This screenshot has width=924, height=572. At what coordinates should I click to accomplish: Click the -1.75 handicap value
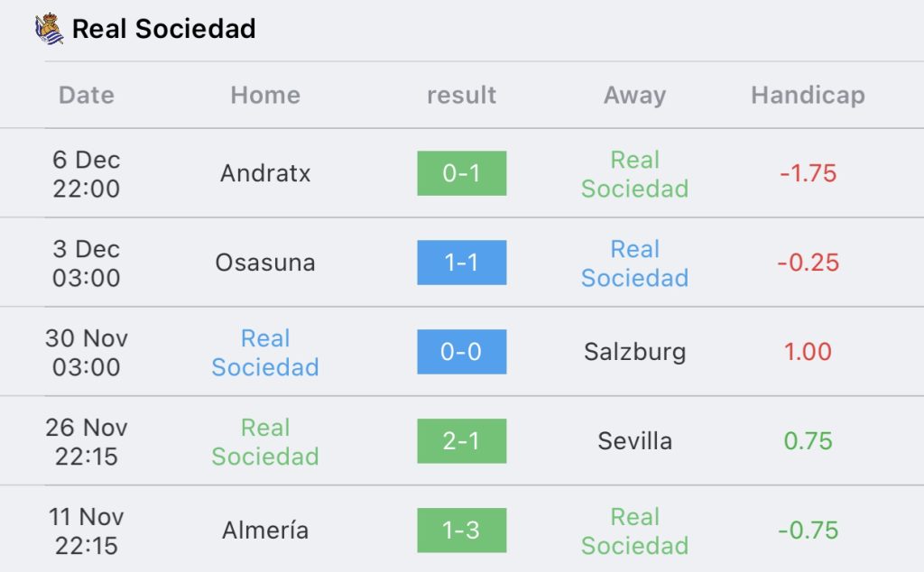[808, 173]
